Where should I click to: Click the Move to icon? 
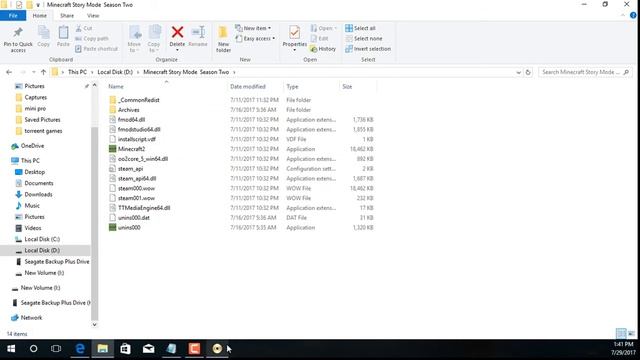[x=135, y=33]
